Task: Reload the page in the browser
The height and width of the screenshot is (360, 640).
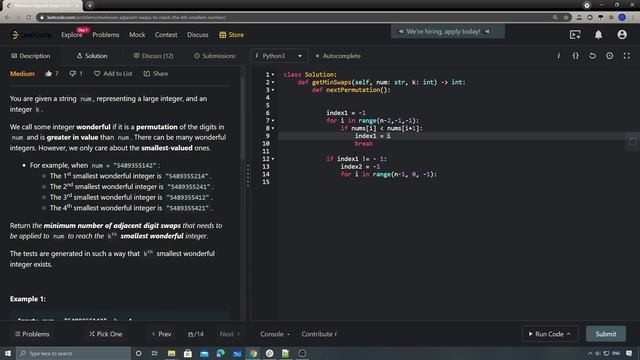Action: click(29, 18)
